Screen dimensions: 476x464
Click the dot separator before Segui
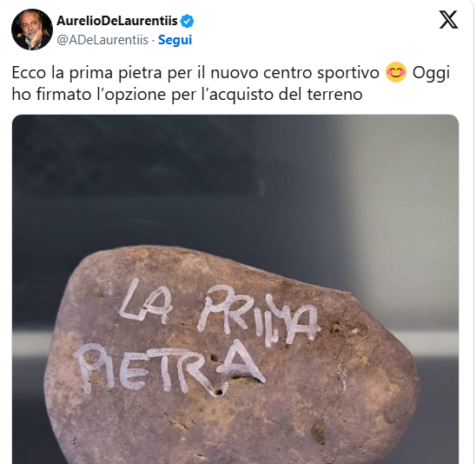[153, 40]
